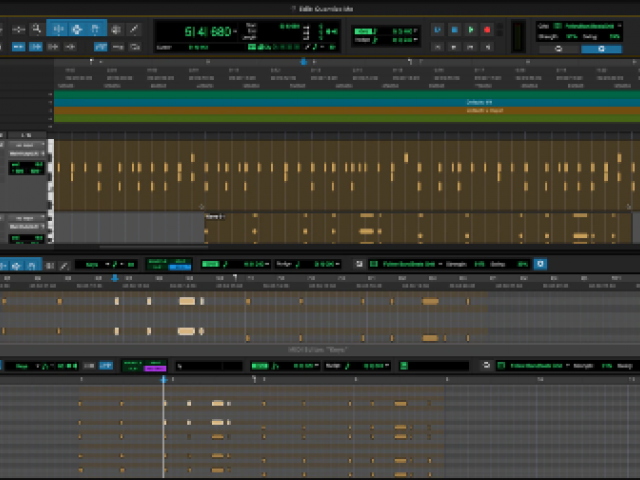Open the Nudge value dropdown in the bottom MIDI editor
The height and width of the screenshot is (480, 640).
tap(387, 366)
